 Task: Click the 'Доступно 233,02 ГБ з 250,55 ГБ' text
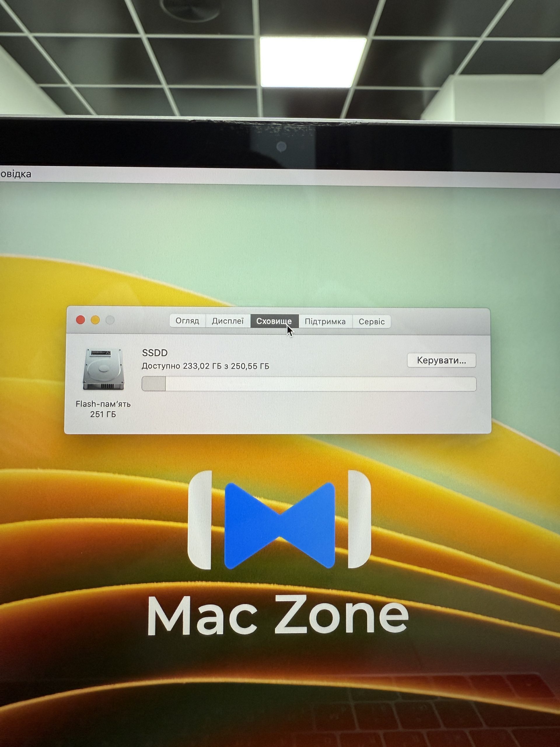coord(206,366)
